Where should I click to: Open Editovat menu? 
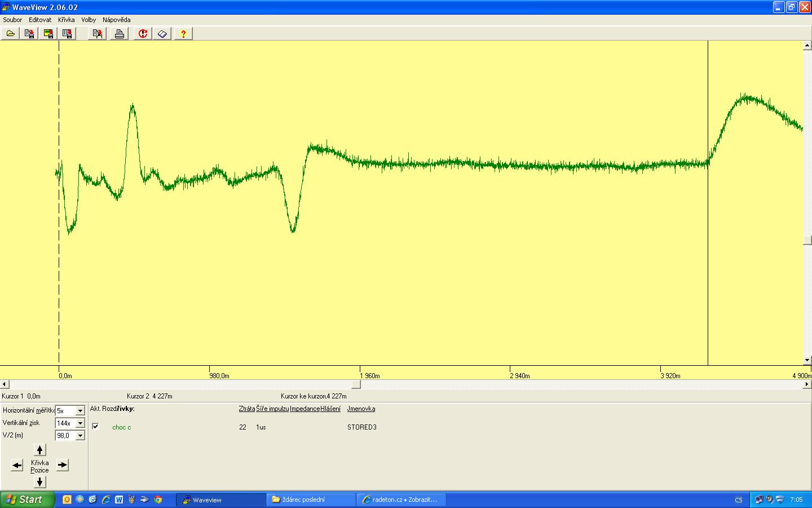(x=40, y=20)
